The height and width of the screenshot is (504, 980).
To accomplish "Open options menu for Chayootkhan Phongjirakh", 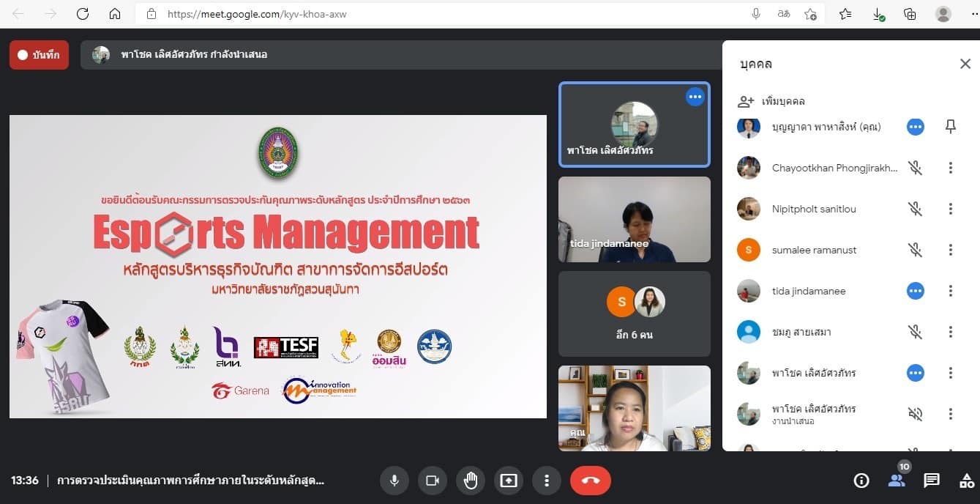I will tap(950, 168).
